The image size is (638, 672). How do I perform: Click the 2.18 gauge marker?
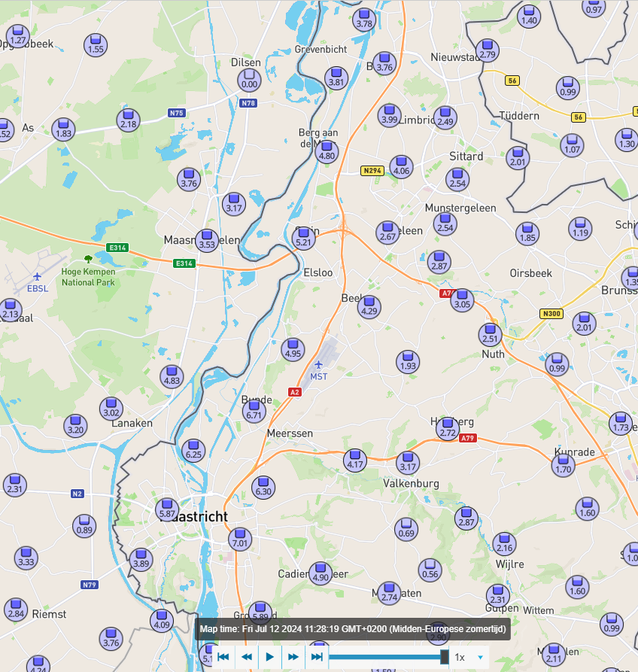pos(129,120)
